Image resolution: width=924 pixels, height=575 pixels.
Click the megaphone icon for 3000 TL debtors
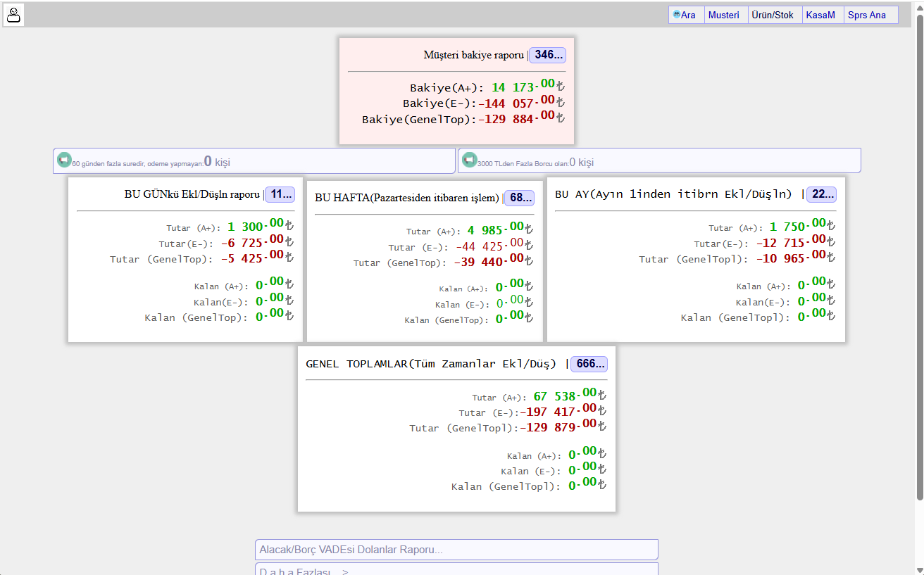(x=470, y=160)
